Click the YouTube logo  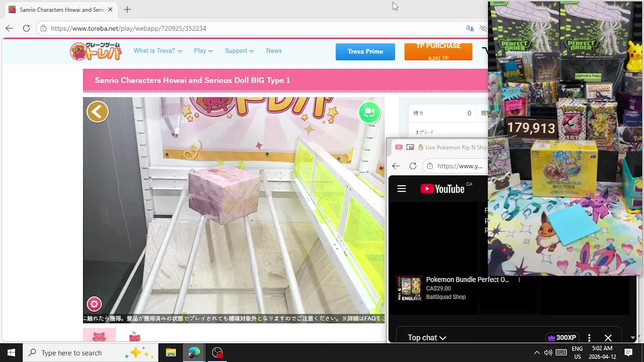pyautogui.click(x=442, y=189)
